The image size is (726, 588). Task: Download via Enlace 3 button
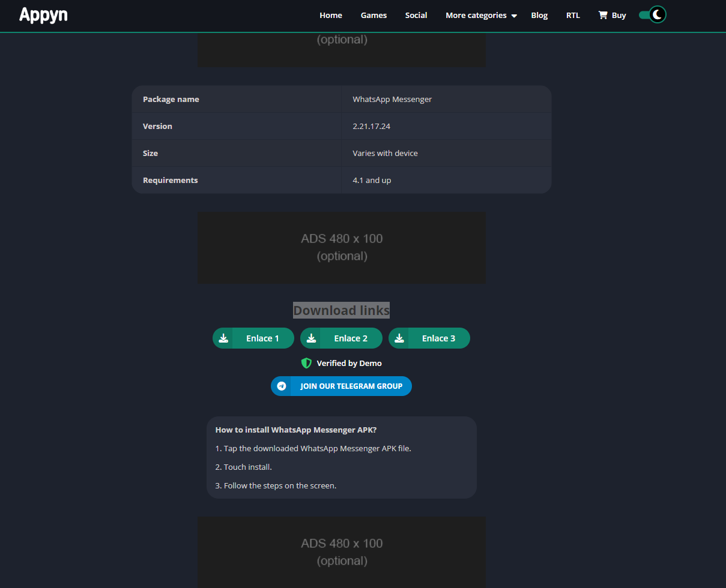(x=429, y=338)
